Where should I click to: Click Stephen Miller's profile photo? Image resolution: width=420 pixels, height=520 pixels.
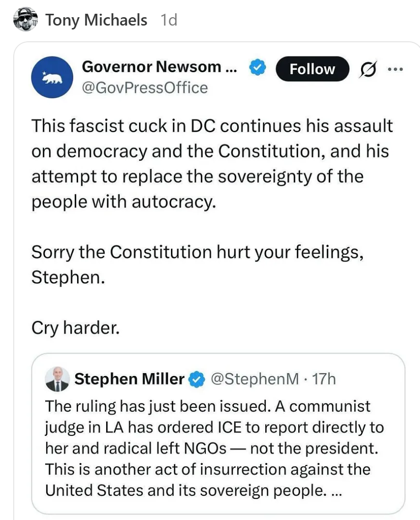click(57, 379)
